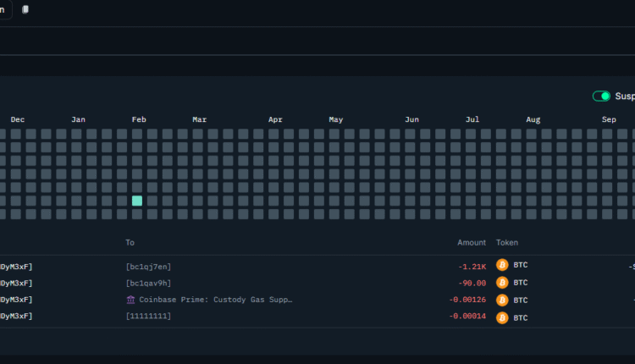Screen dimensions: 635x364
Task: Open the bc1qav9h recipient address
Action: 149,283
